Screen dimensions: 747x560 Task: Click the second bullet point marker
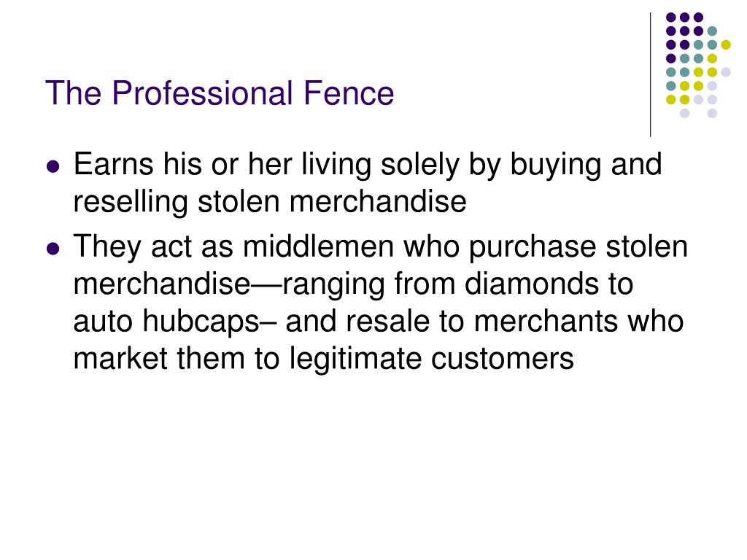[53, 249]
